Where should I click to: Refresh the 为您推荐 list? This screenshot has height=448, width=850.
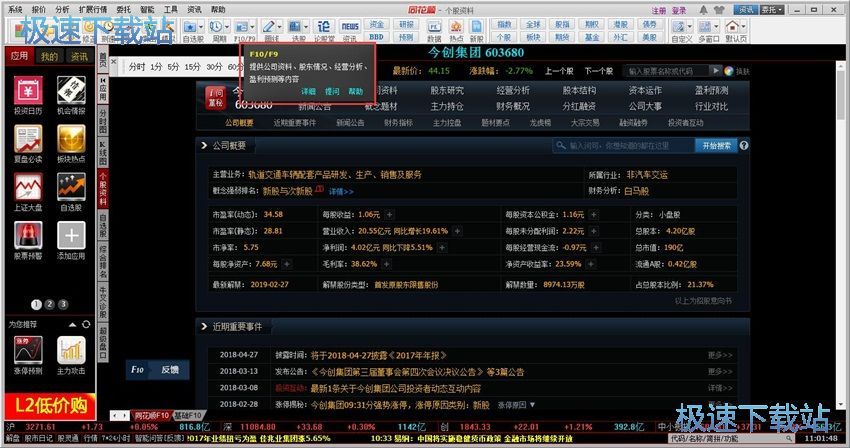(x=86, y=324)
